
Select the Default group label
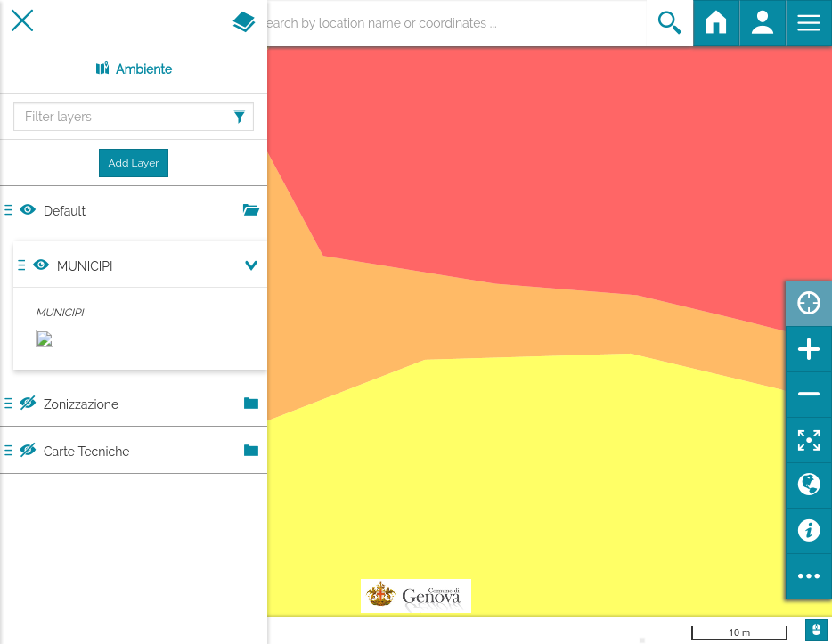click(65, 211)
